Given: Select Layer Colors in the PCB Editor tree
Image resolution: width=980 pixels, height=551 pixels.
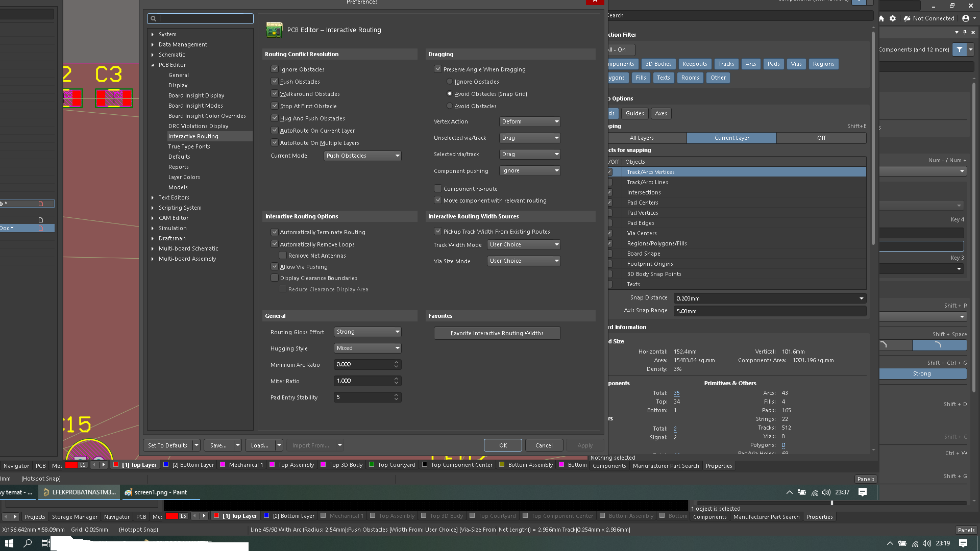Looking at the screenshot, I should tap(184, 177).
